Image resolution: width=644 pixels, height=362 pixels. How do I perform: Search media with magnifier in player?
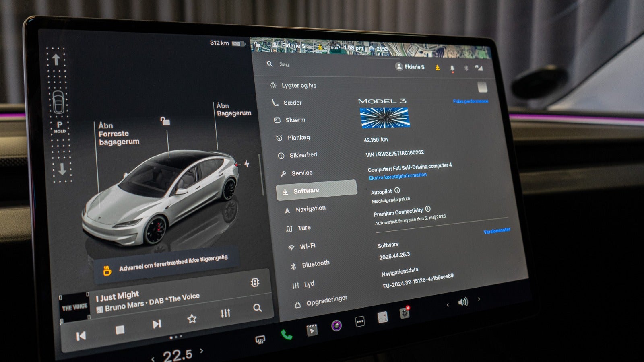pyautogui.click(x=257, y=308)
